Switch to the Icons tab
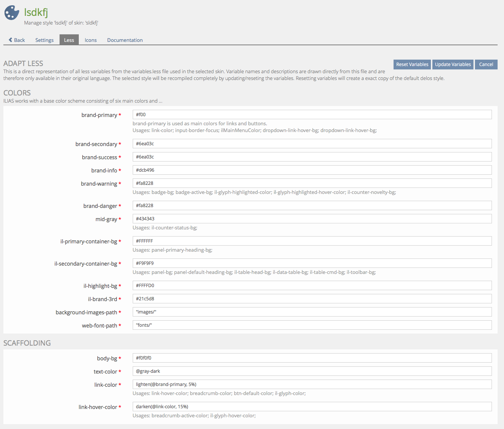The width and height of the screenshot is (504, 429). pyautogui.click(x=90, y=40)
